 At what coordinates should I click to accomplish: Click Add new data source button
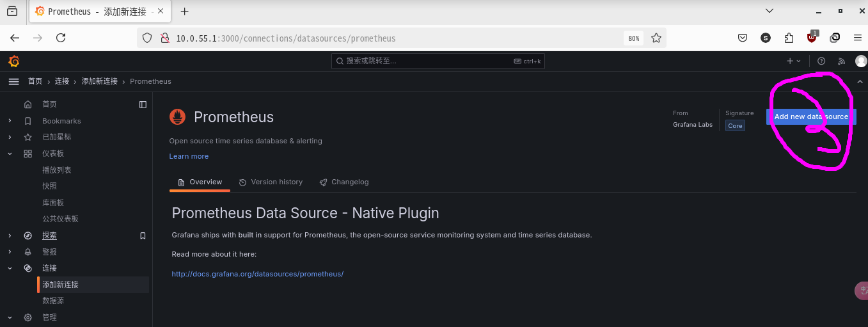pos(811,116)
